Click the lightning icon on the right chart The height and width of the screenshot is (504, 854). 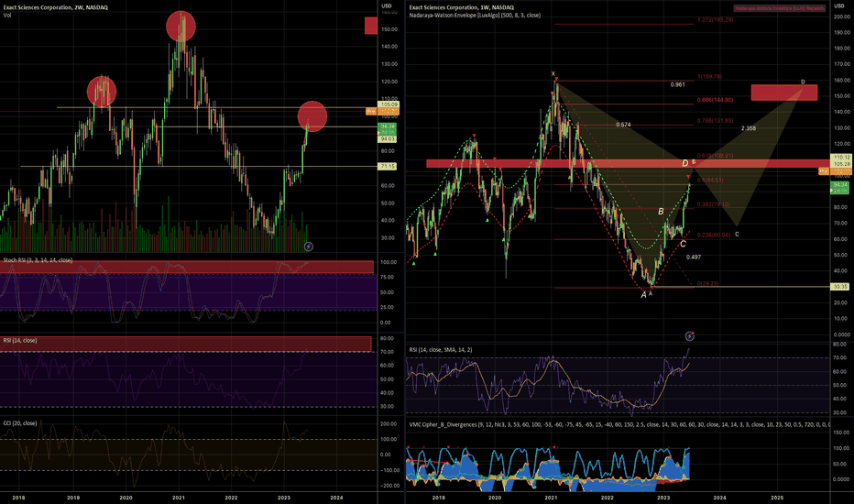(689, 336)
